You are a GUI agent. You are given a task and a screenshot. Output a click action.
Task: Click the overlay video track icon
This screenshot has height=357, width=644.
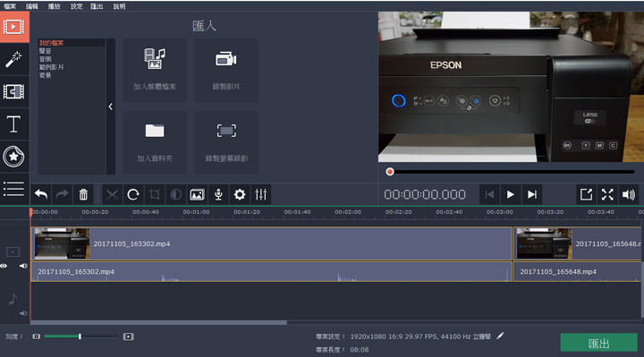13,251
